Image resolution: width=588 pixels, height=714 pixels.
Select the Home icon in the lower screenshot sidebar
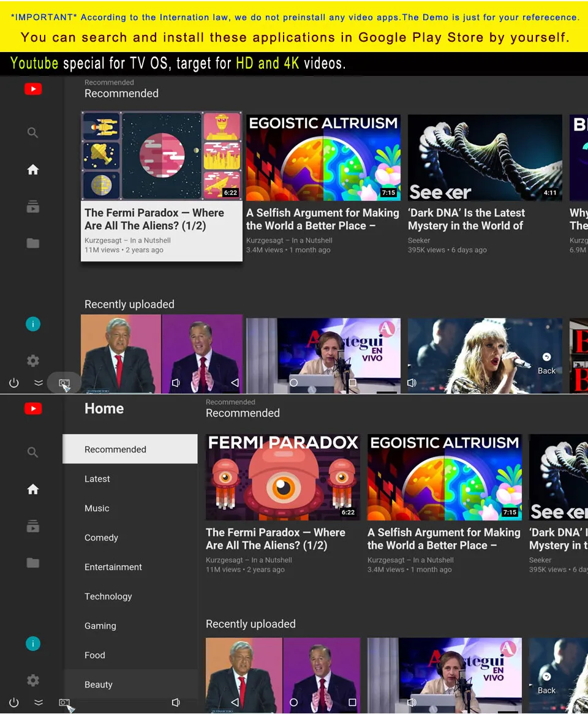(33, 489)
